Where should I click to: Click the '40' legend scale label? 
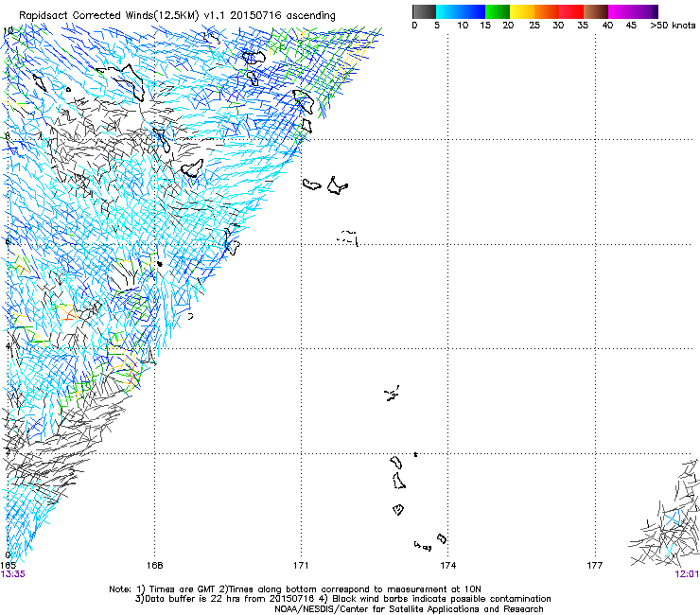(x=607, y=26)
